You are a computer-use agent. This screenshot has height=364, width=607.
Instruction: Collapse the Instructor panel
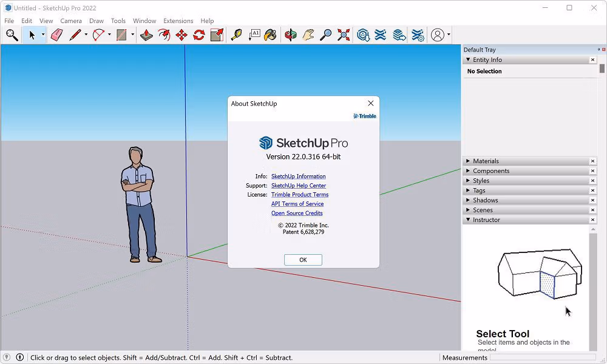click(468, 220)
